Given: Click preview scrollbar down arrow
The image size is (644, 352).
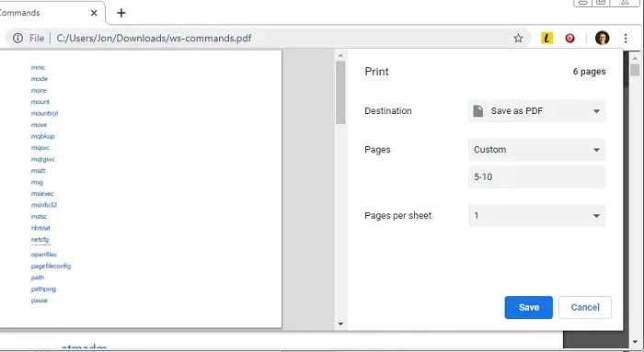Looking at the screenshot, I should [x=340, y=324].
